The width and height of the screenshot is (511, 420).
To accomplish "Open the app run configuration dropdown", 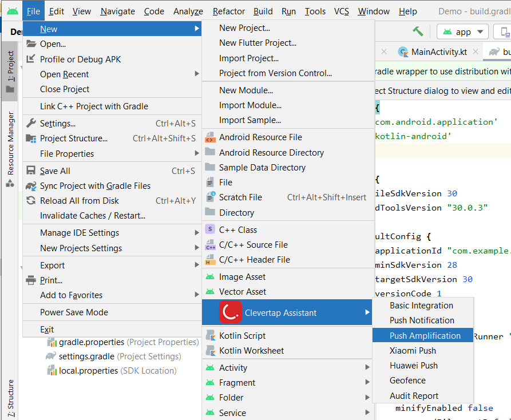I will [462, 32].
